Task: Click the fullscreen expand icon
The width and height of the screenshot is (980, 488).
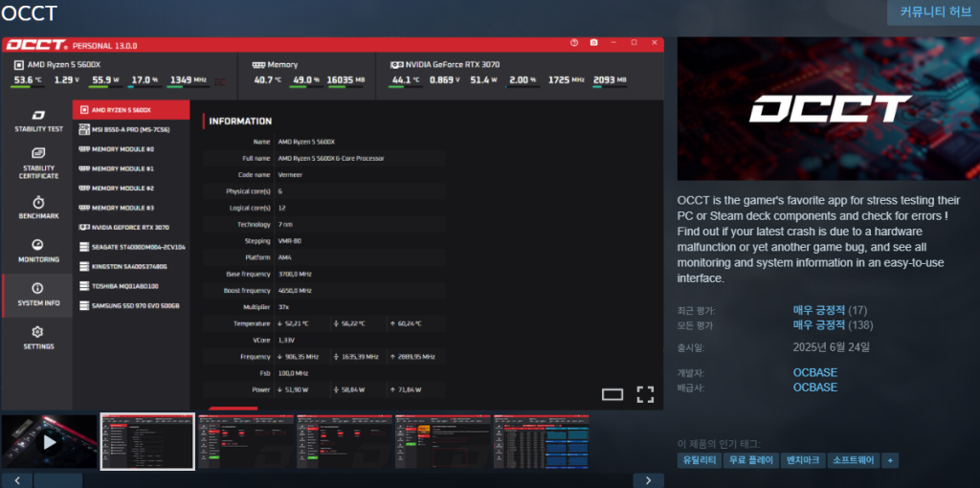Action: tap(645, 394)
